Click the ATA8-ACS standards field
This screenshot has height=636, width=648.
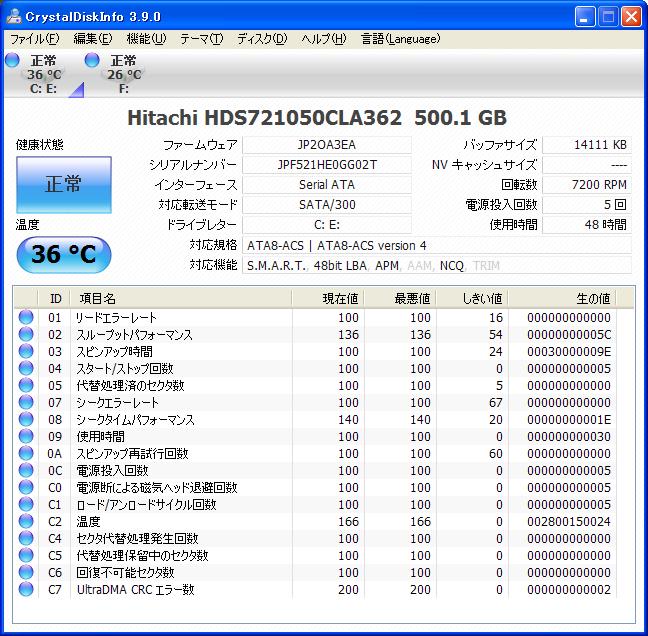pos(437,245)
